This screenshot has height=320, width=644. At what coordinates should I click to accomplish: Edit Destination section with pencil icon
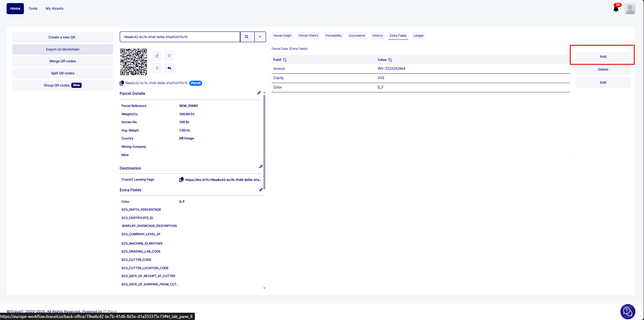coord(261,167)
